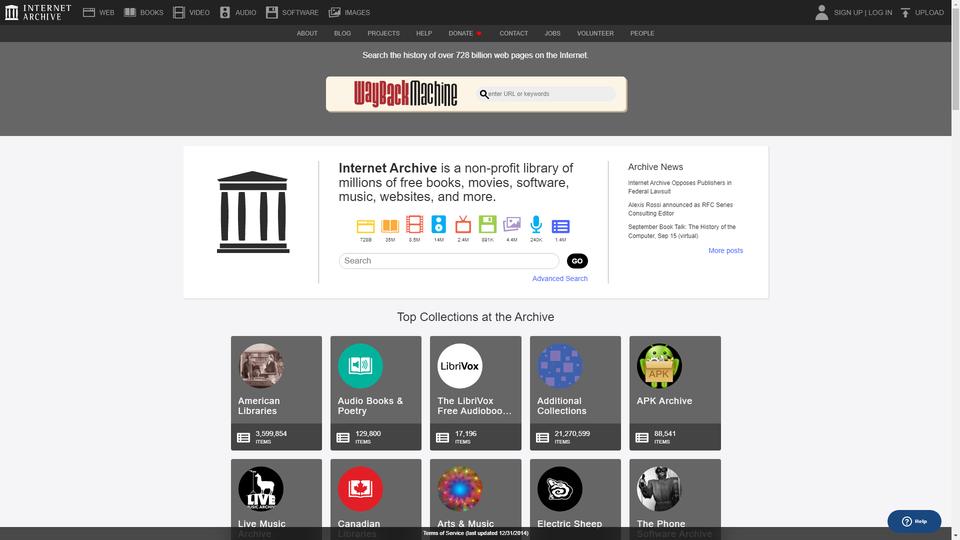This screenshot has width=960, height=540.
Task: Open 'September Book Talk: The History of the Computer' post
Action: click(x=681, y=231)
